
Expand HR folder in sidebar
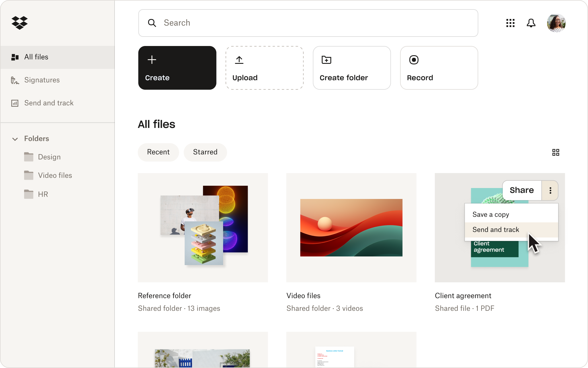pyautogui.click(x=43, y=194)
